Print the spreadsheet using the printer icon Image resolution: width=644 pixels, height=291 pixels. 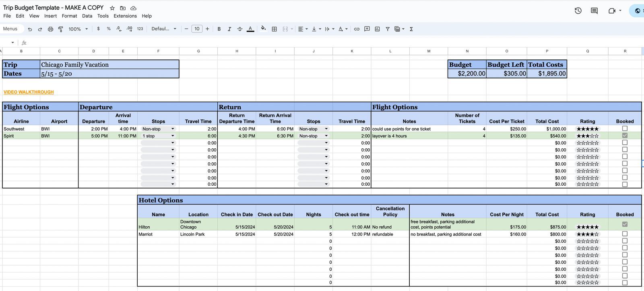click(x=50, y=29)
